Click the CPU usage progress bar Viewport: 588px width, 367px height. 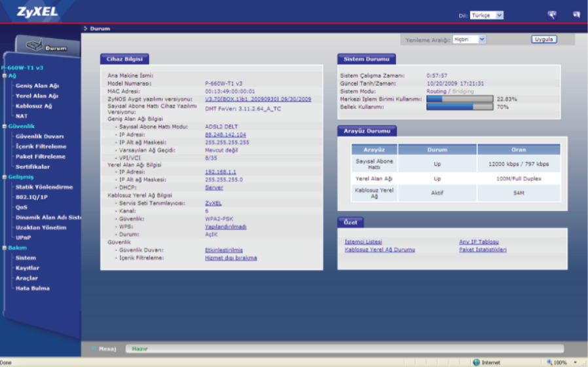(x=460, y=99)
